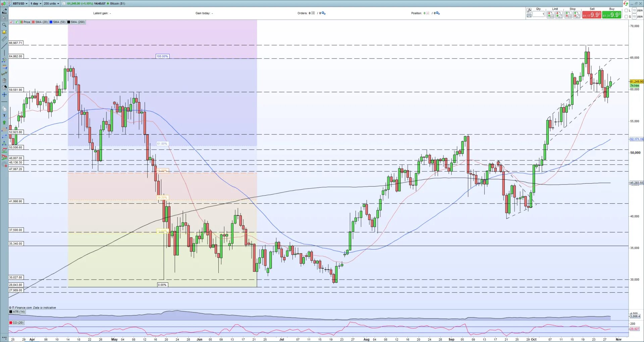This screenshot has width=644, height=342.
Task: Select the triangle drawing tool
Action: [x=4, y=143]
